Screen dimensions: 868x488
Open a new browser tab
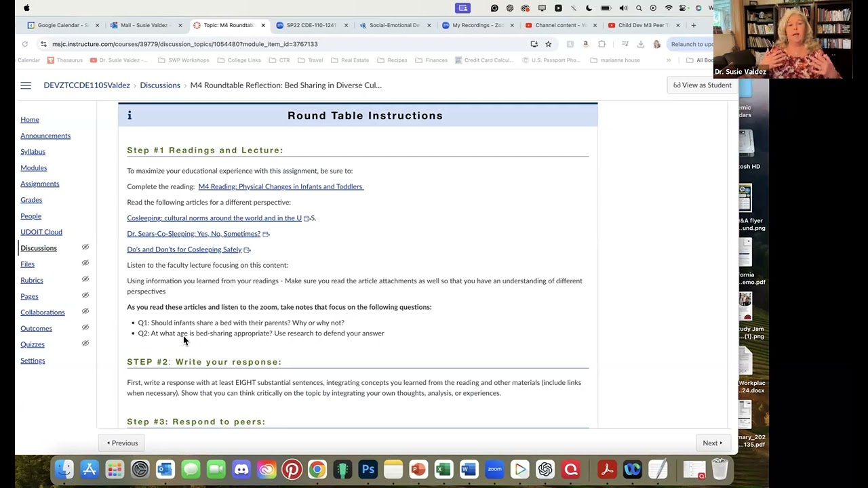(693, 25)
